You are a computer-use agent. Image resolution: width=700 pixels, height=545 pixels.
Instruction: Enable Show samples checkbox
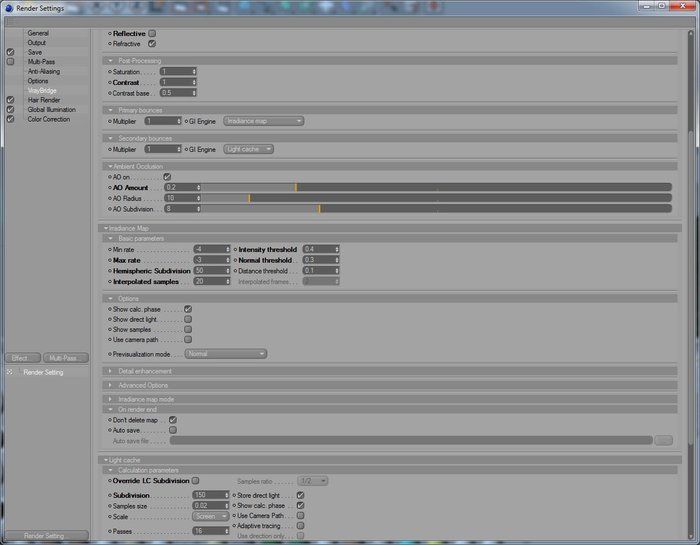pos(188,329)
